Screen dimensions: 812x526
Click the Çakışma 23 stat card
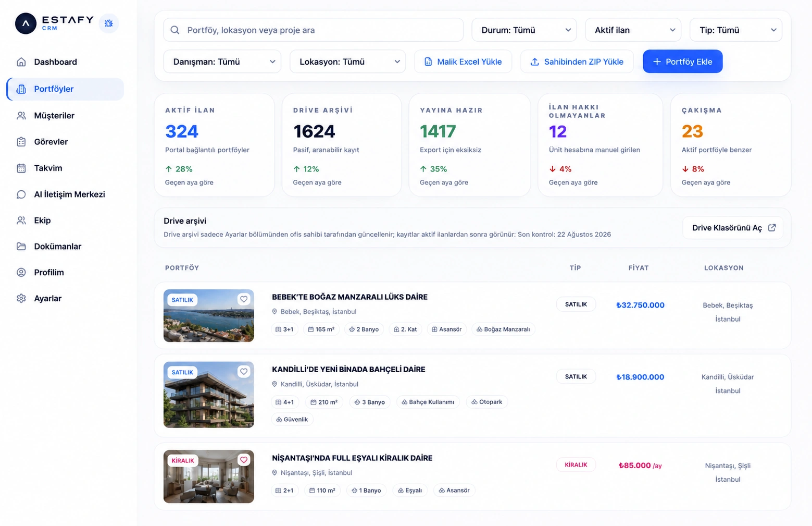click(731, 145)
